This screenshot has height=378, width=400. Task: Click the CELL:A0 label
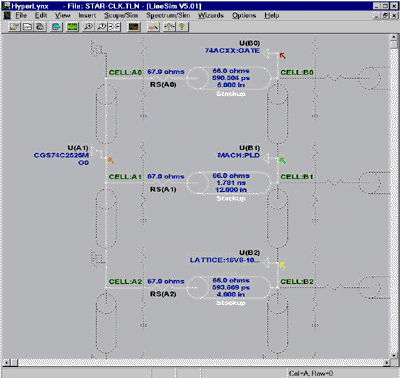(125, 72)
